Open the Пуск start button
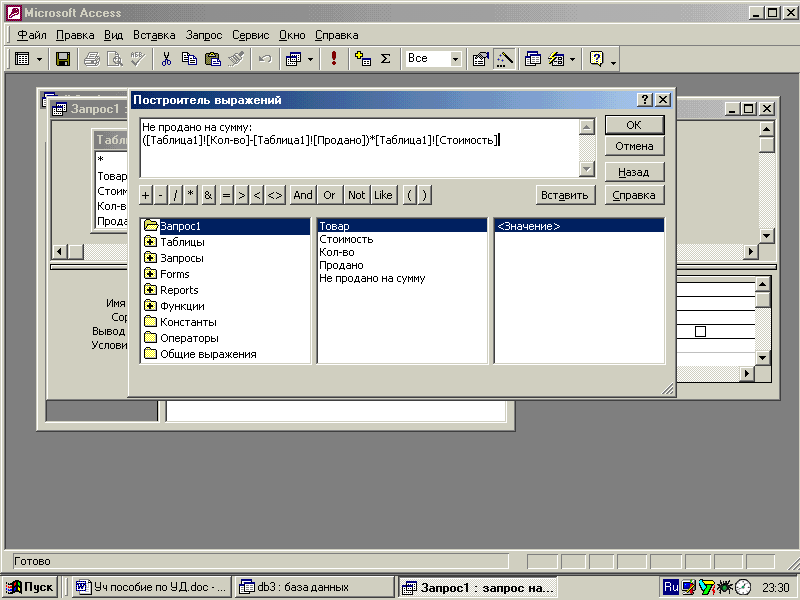This screenshot has height=600, width=800. [x=30, y=587]
